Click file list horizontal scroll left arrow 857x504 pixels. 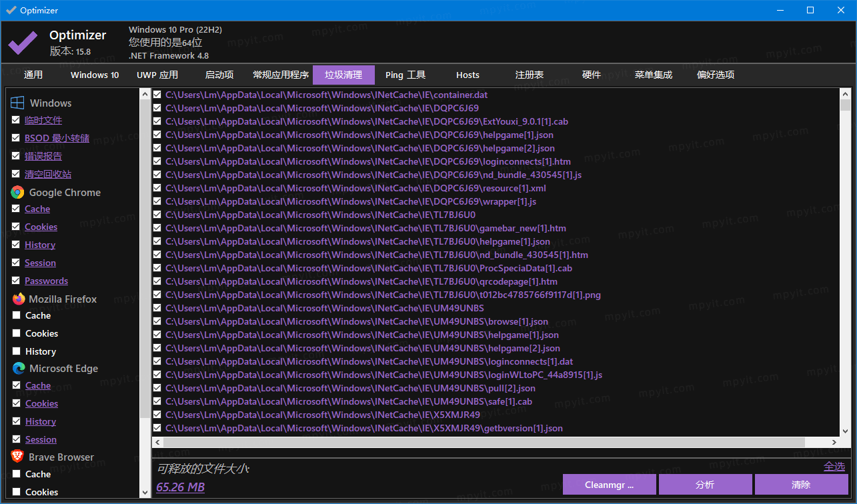pyautogui.click(x=157, y=442)
